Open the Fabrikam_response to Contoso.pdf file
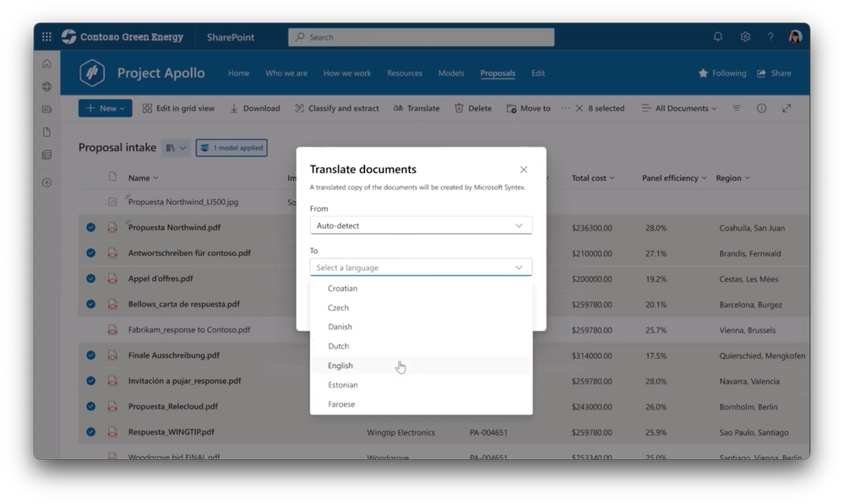 point(189,330)
